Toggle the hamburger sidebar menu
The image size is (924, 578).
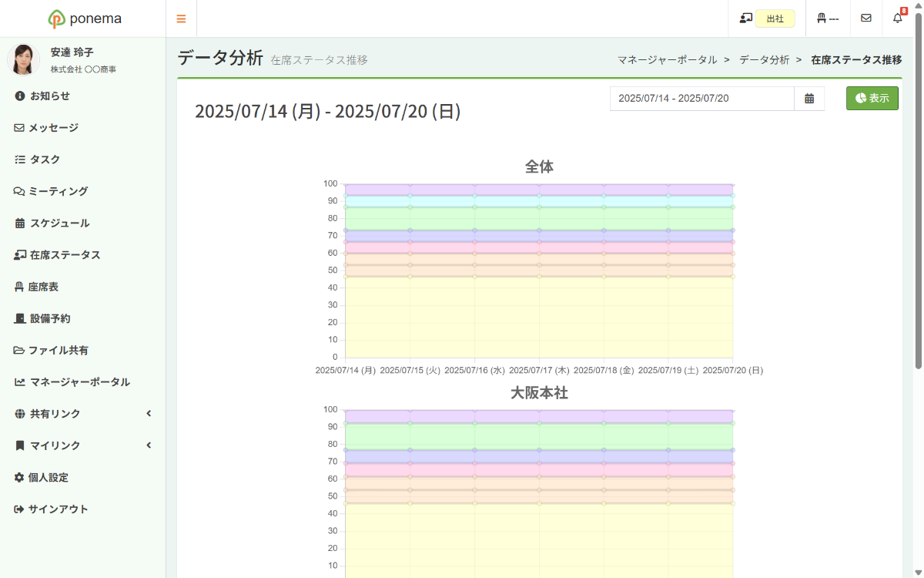click(182, 18)
